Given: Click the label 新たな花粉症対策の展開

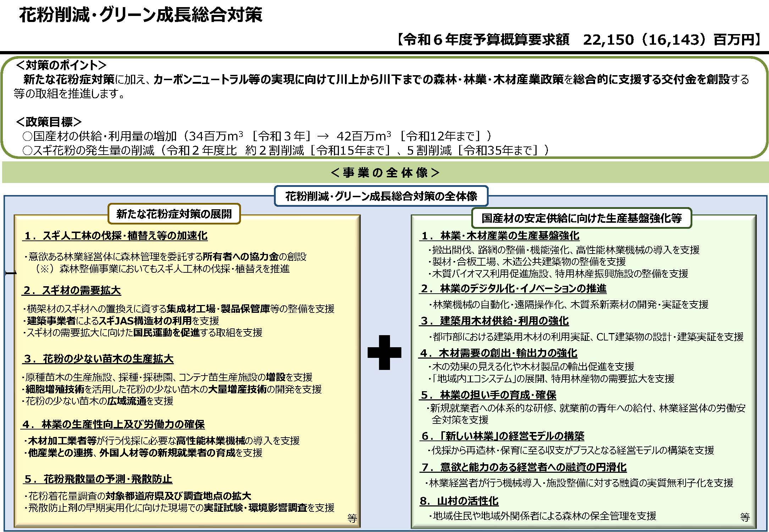Looking at the screenshot, I should pos(174,214).
